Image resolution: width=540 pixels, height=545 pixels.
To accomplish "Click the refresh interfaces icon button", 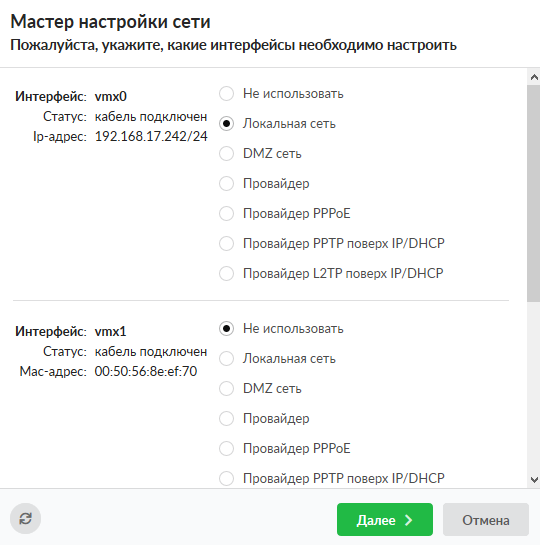I will click(x=25, y=519).
